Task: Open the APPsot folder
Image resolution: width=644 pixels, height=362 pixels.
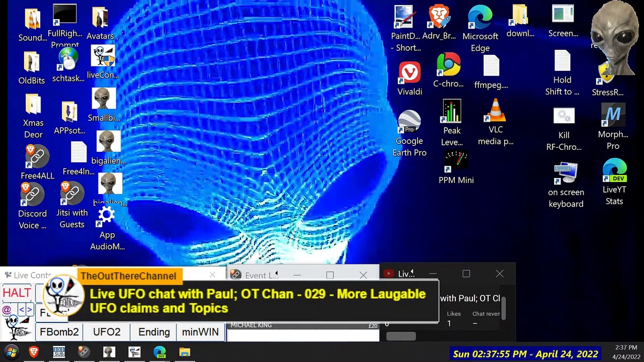Action: coord(69,118)
